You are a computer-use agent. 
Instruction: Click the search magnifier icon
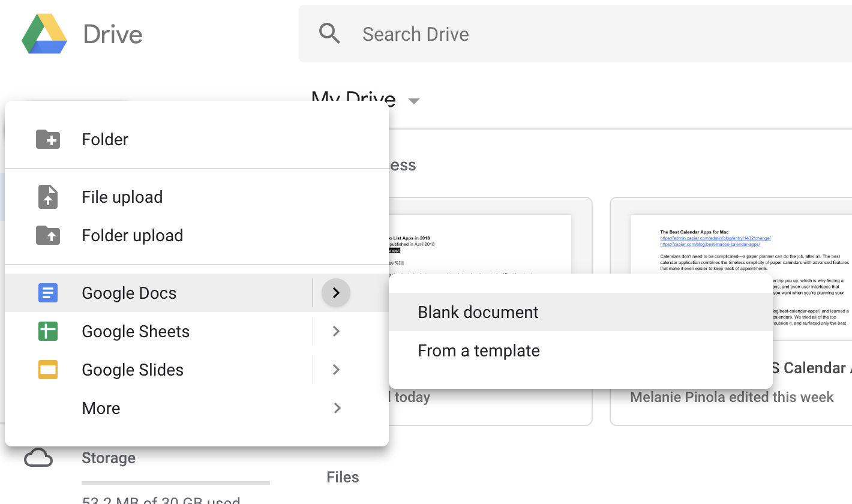tap(330, 34)
